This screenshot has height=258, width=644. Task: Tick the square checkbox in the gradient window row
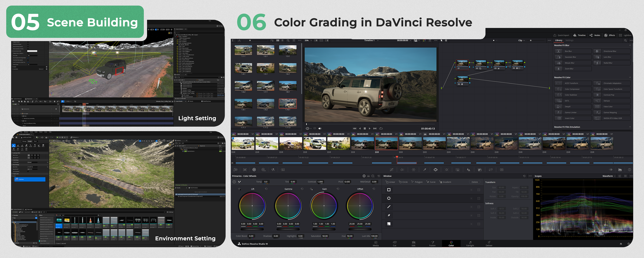(x=478, y=224)
